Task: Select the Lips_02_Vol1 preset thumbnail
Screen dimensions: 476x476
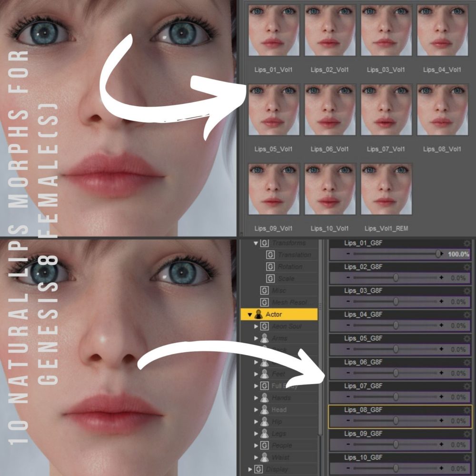Action: pyautogui.click(x=330, y=30)
